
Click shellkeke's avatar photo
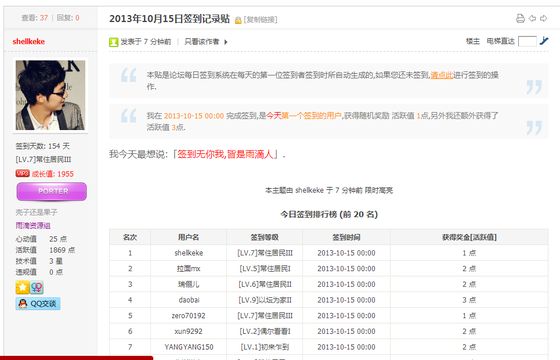50,95
